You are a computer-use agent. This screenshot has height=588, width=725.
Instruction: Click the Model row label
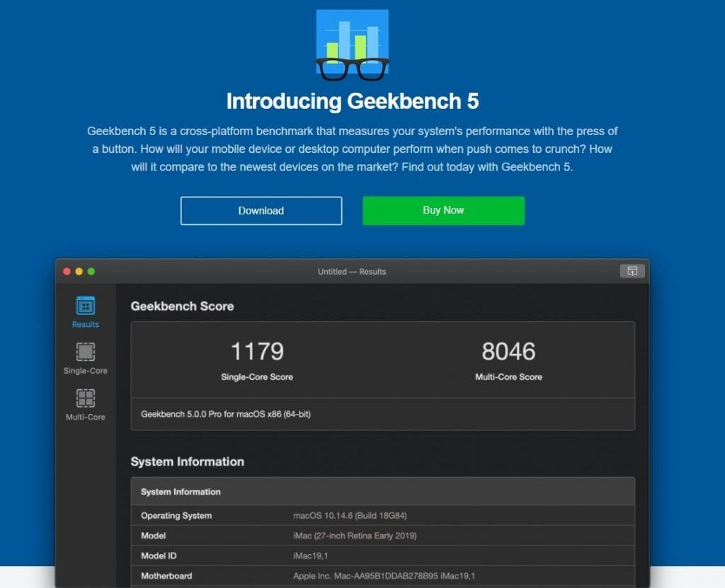pos(153,536)
